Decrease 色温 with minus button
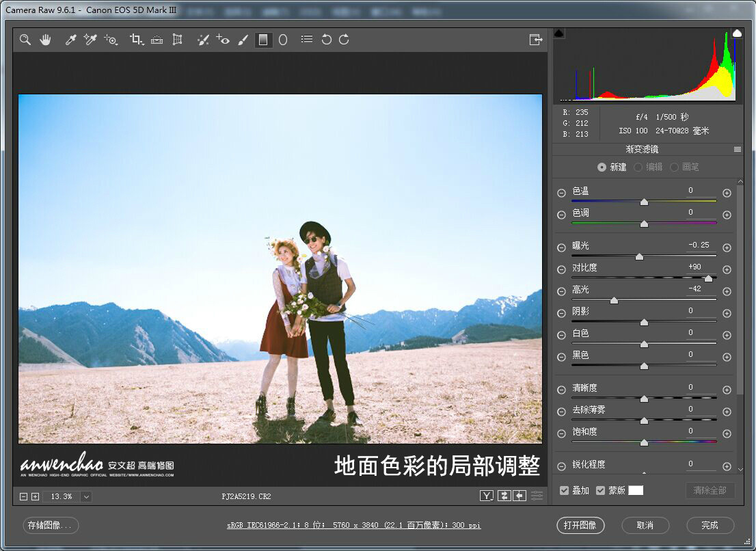The height and width of the screenshot is (551, 756). (561, 193)
